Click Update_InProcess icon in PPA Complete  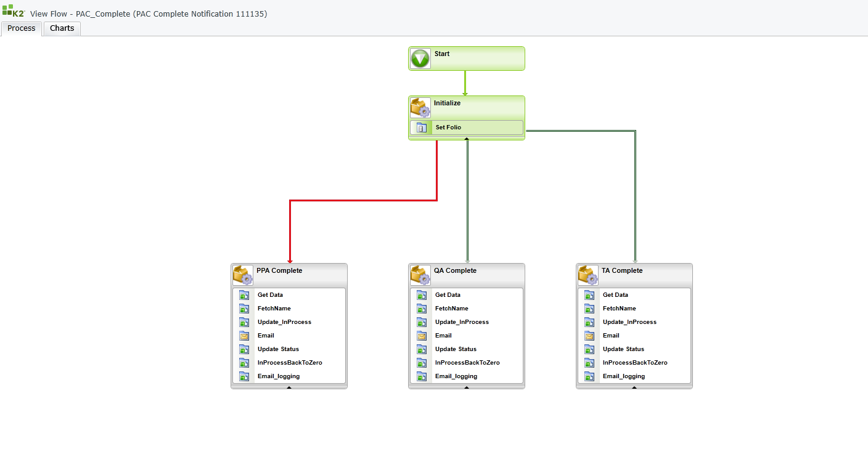pos(244,322)
